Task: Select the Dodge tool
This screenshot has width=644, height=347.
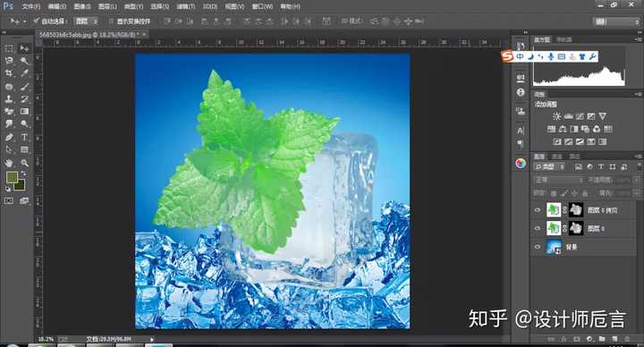Action: point(24,123)
